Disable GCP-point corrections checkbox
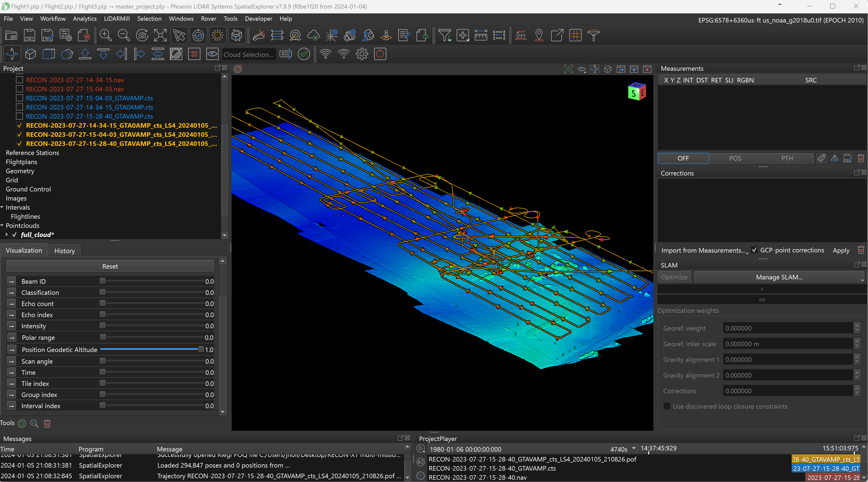The height and width of the screenshot is (482, 868). [754, 250]
